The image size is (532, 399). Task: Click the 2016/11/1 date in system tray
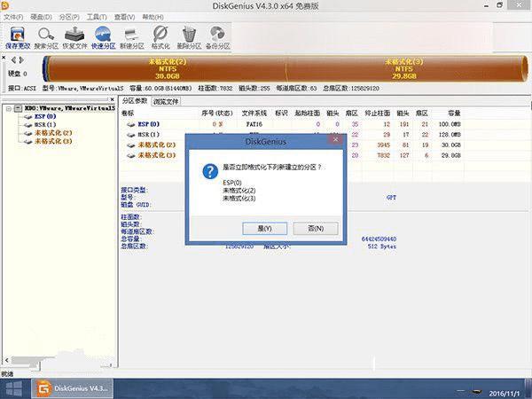coord(504,394)
